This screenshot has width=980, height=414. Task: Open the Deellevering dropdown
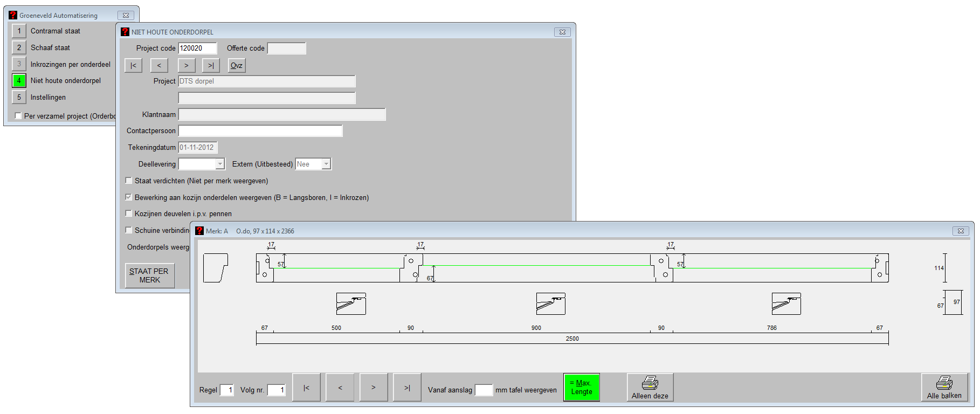(220, 164)
